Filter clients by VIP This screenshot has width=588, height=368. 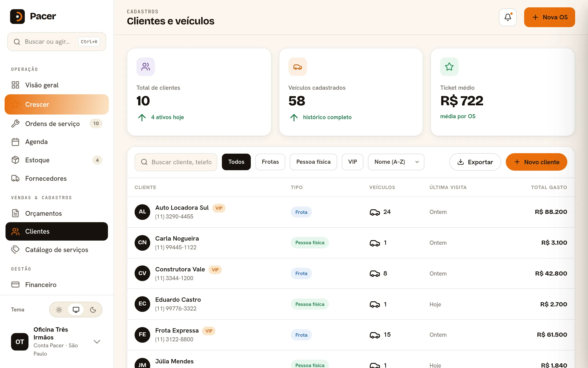click(x=352, y=162)
